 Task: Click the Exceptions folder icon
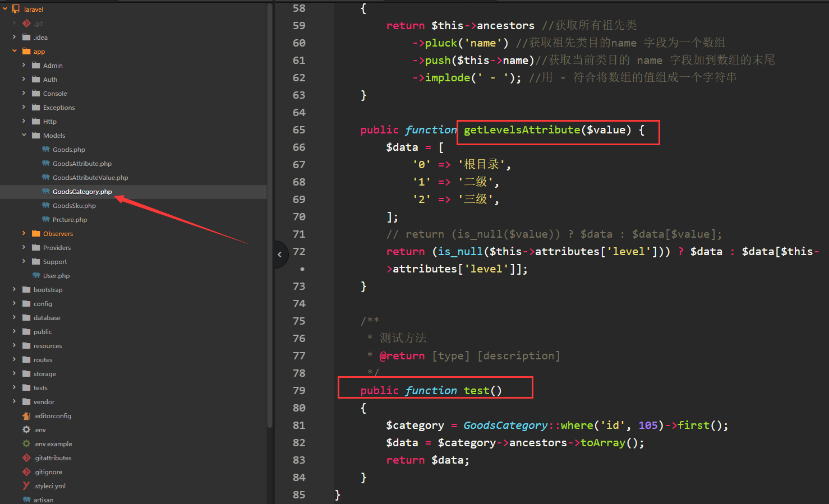click(x=36, y=107)
